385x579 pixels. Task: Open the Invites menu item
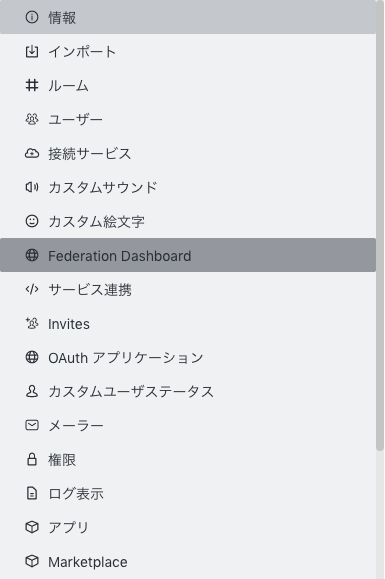tap(188, 323)
